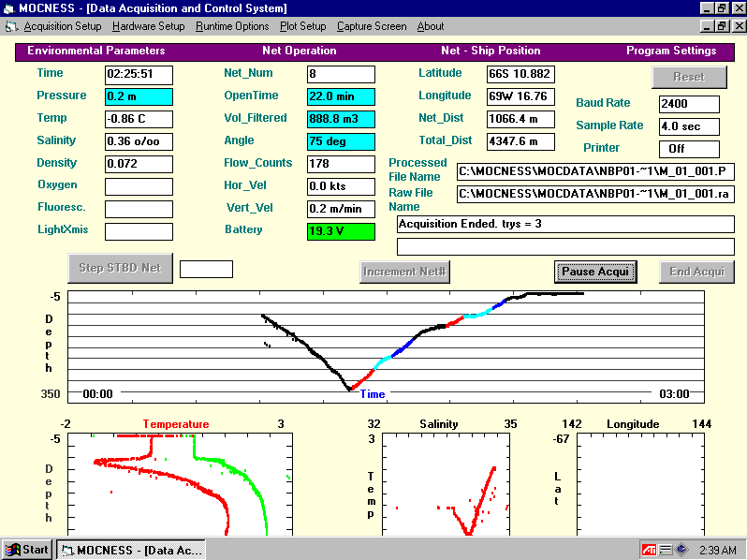Click the Sample Rate field 4.0 sec
Screen dimensions: 747x560
(689, 126)
